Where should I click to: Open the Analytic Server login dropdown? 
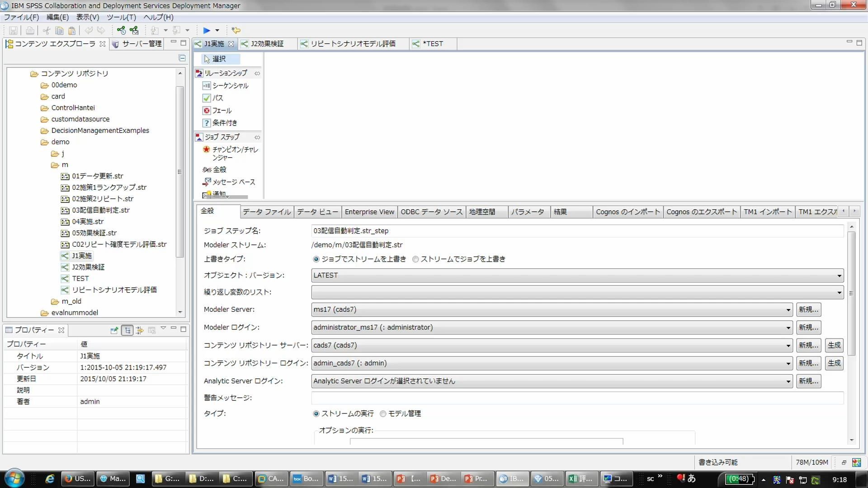(x=788, y=381)
